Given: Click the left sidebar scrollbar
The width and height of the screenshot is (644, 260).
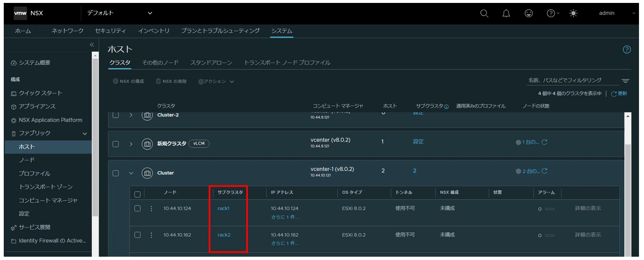Looking at the screenshot, I should click(x=95, y=138).
